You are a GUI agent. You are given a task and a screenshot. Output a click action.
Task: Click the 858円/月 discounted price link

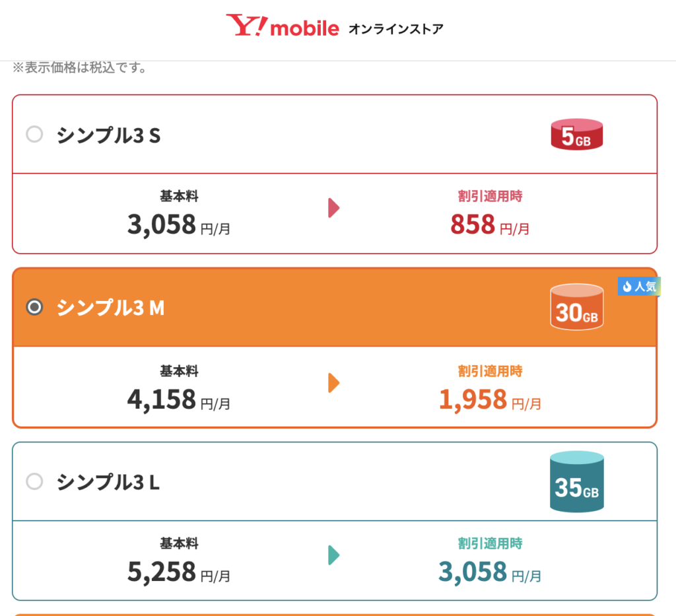[490, 225]
